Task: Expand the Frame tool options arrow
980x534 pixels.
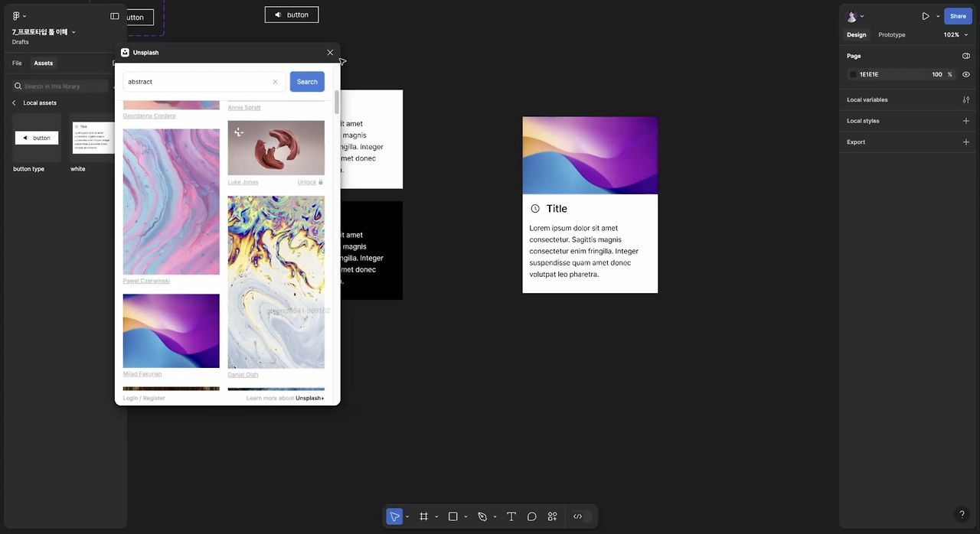Action: click(x=436, y=516)
